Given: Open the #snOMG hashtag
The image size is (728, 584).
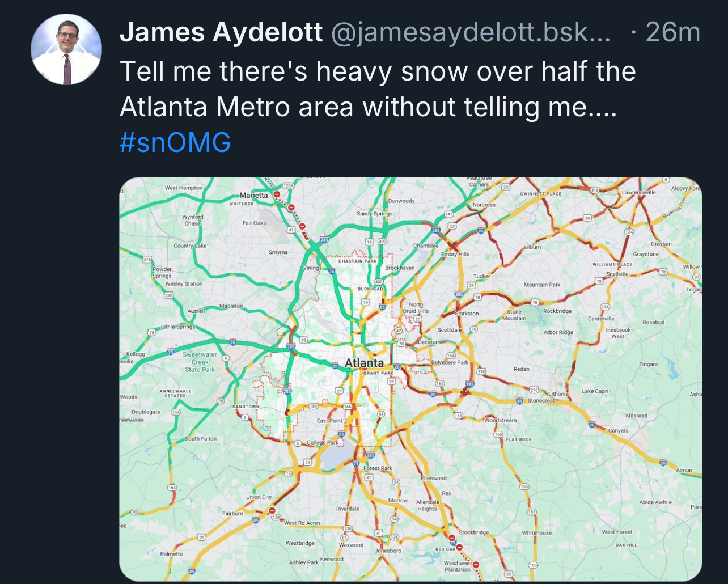Looking at the screenshot, I should click(175, 142).
